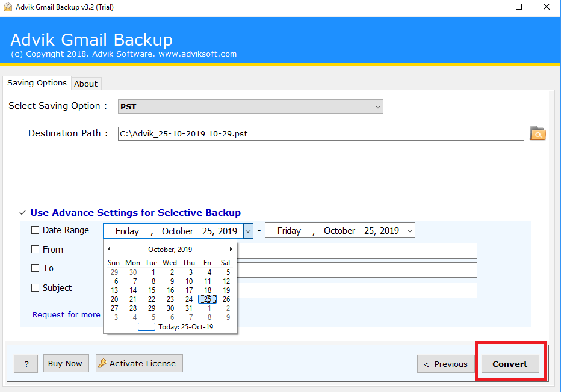The image size is (561, 392).
Task: Enable the Date Range checkbox
Action: pyautogui.click(x=35, y=230)
